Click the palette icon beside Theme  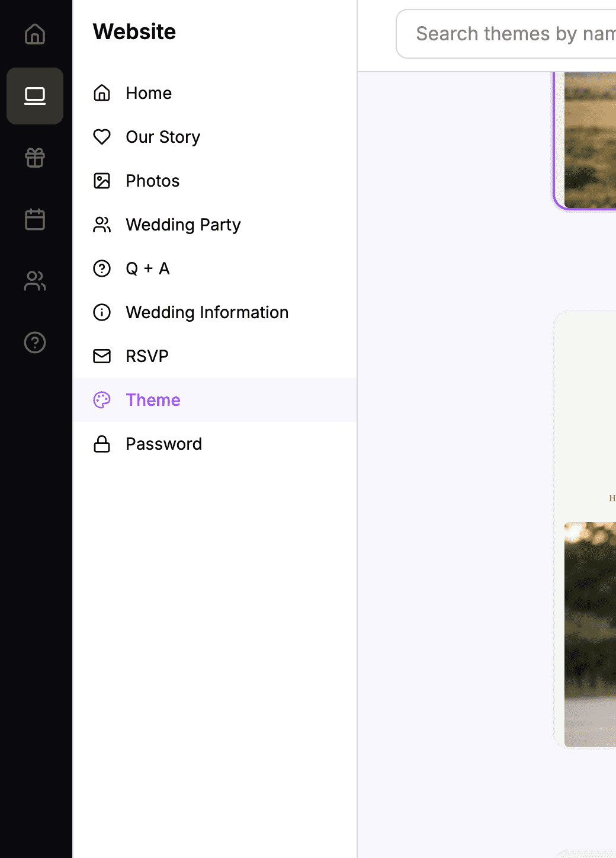click(x=102, y=400)
